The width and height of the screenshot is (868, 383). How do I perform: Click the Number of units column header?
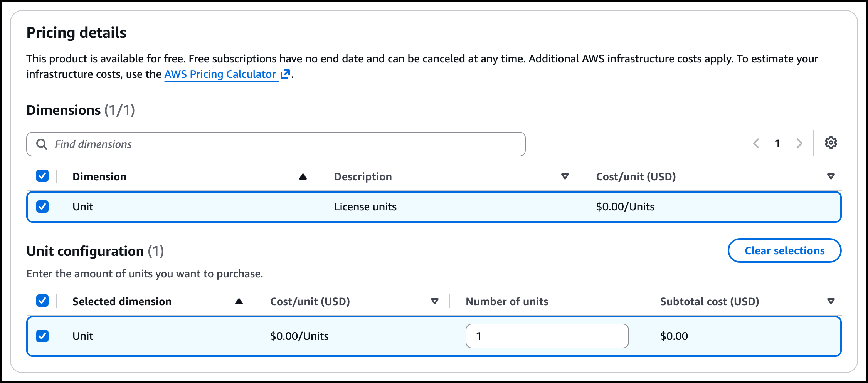[x=507, y=301]
